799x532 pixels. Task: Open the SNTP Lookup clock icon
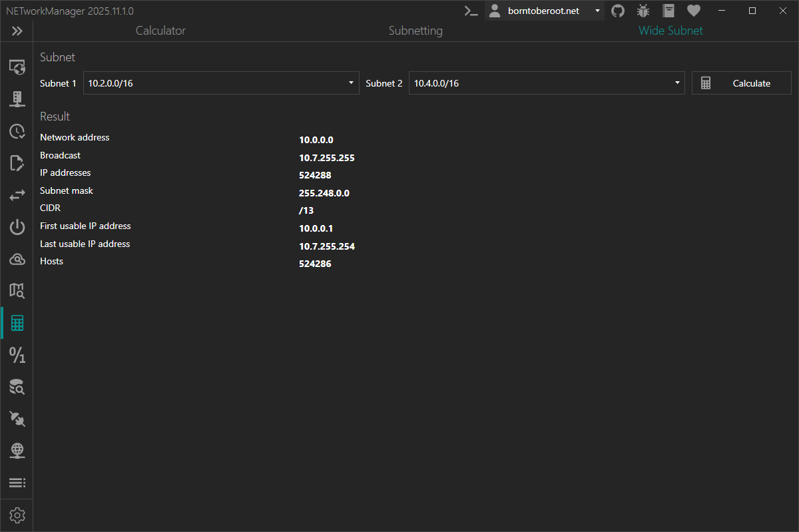(17, 131)
